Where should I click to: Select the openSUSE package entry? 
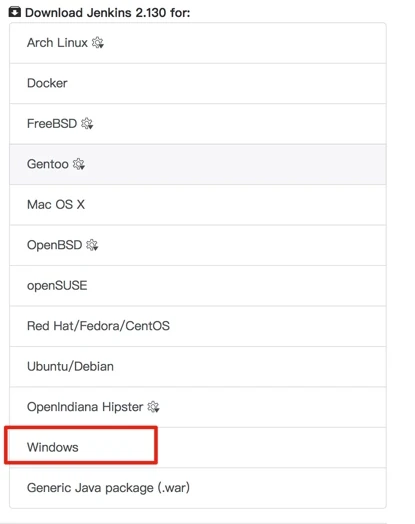point(198,285)
